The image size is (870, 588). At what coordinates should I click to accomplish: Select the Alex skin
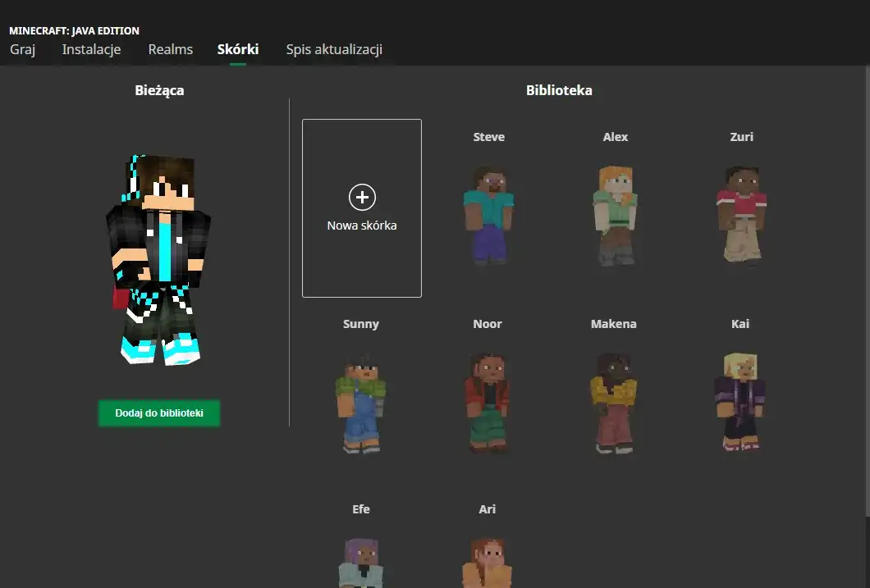point(615,216)
